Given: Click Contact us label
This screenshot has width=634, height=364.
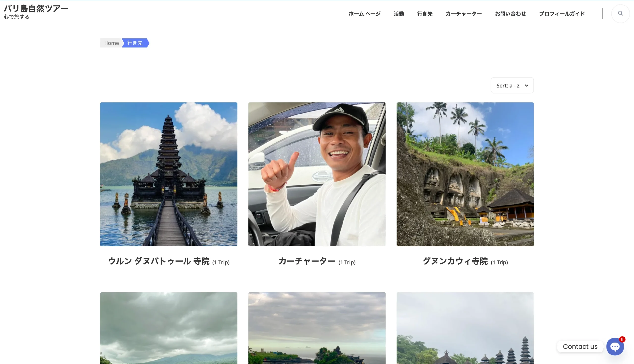Looking at the screenshot, I should (580, 347).
